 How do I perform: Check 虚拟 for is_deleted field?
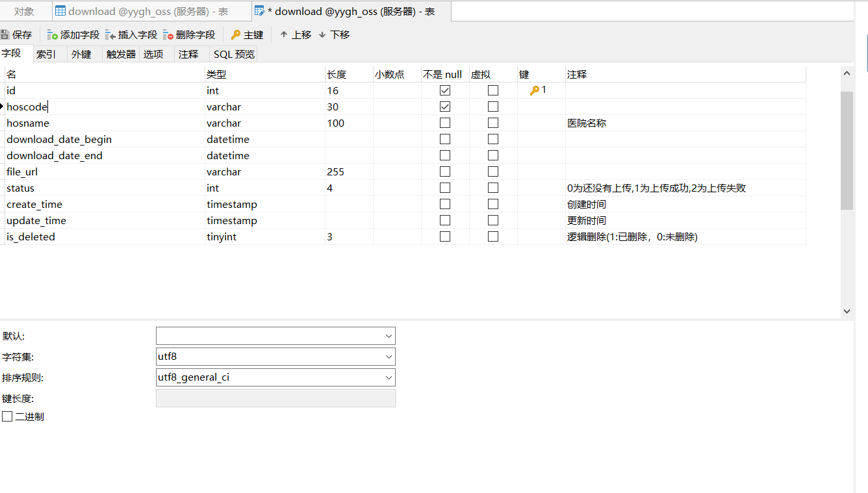(x=493, y=236)
